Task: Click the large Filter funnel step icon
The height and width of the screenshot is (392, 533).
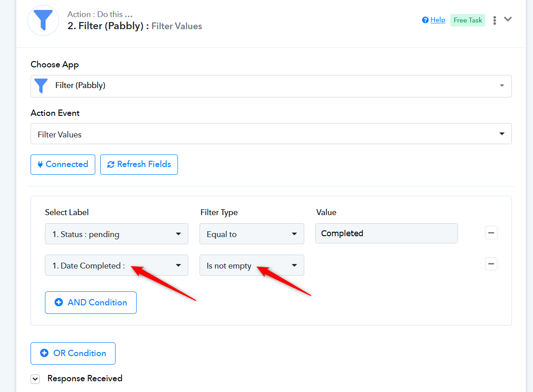Action: pos(43,20)
